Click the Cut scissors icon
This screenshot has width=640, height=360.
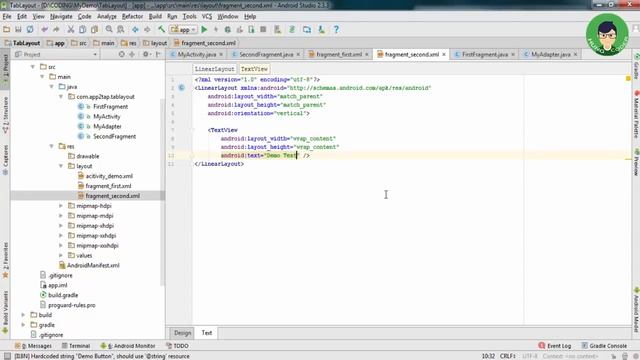tap(71, 29)
